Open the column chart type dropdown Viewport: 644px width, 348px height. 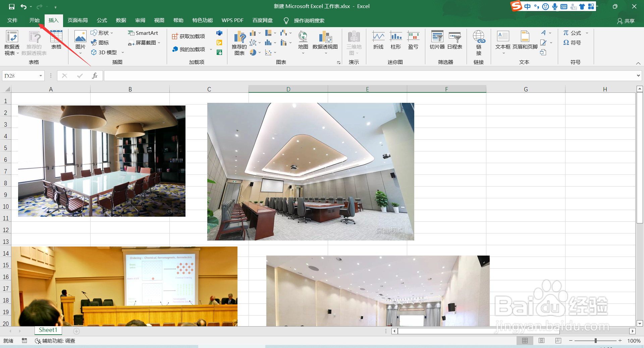(260, 33)
